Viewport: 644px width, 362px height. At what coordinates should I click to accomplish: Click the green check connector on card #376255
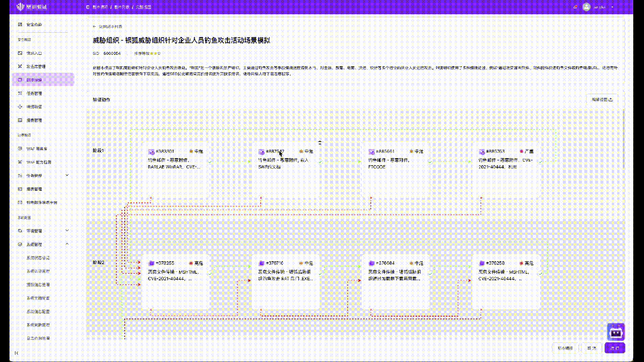(210, 273)
